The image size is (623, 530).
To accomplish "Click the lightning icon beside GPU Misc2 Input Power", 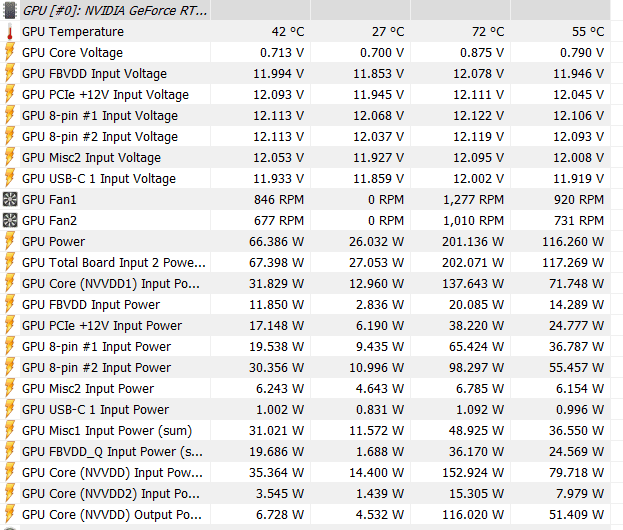I will 10,389.
